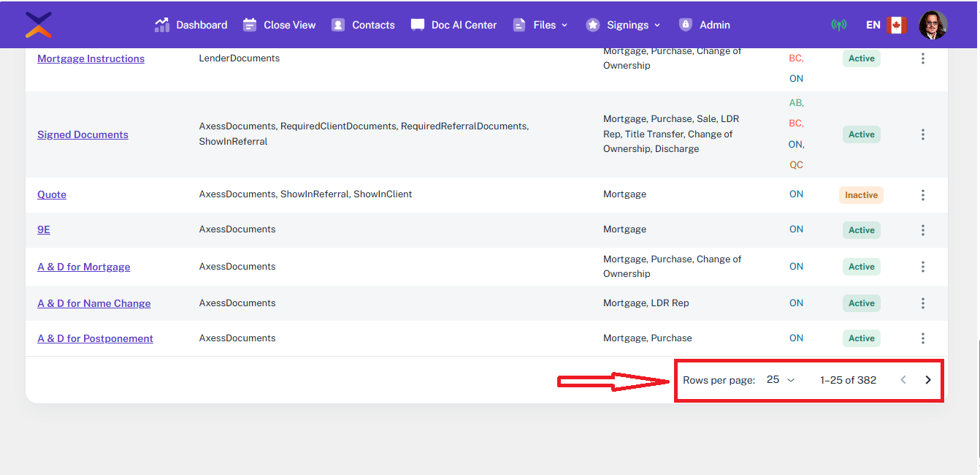The width and height of the screenshot is (980, 475).
Task: Open actions menu for A & D for Postponement
Action: pyautogui.click(x=923, y=338)
